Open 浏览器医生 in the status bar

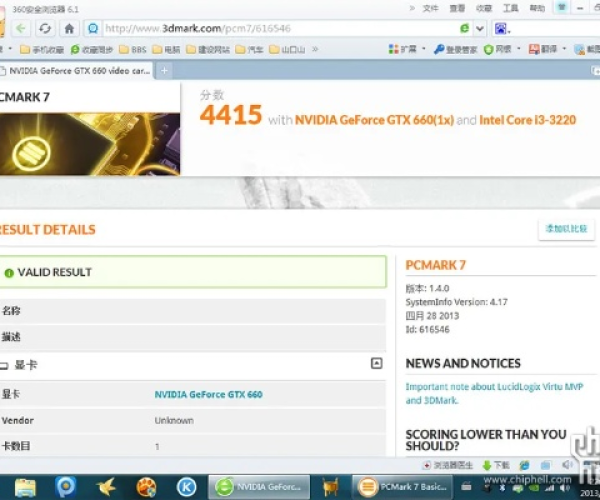coord(448,465)
